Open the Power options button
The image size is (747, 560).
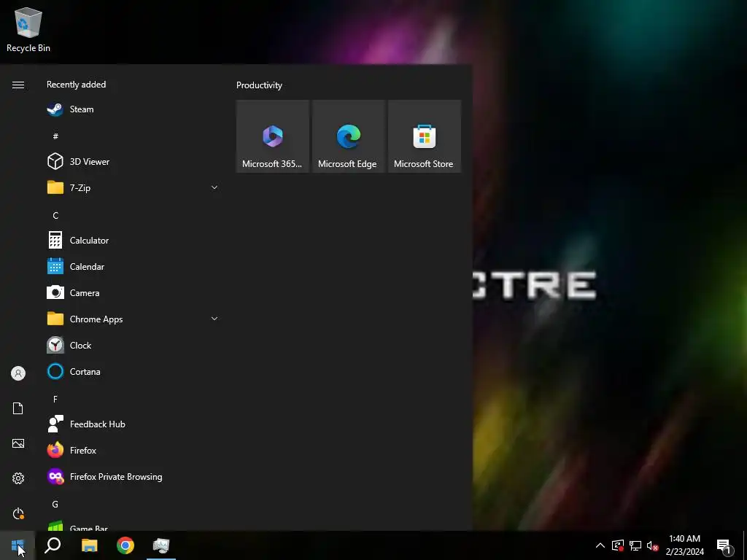pos(18,513)
